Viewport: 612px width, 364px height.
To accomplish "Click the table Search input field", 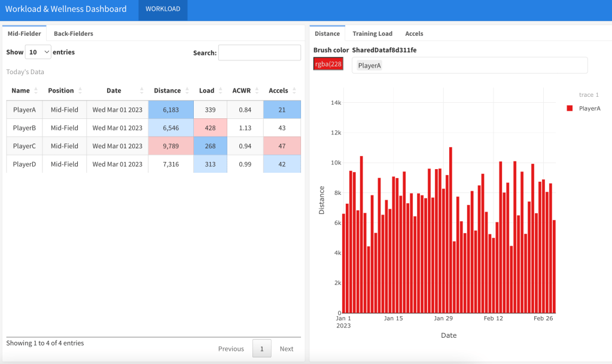I will 259,53.
